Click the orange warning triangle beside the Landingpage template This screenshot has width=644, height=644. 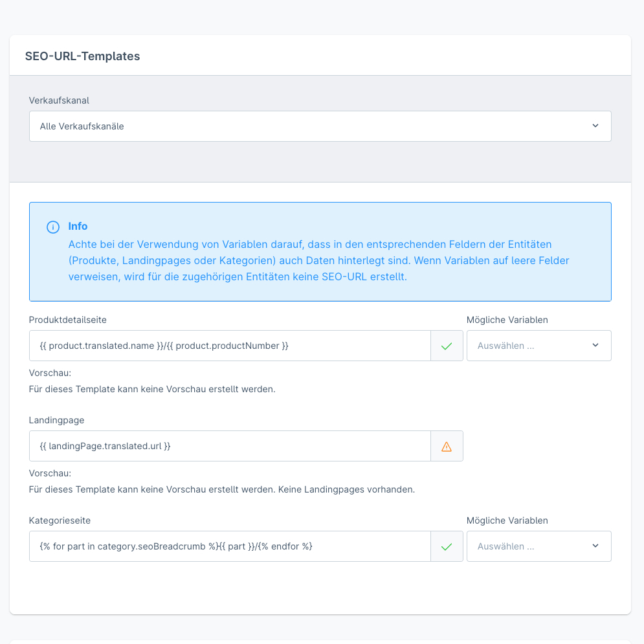(x=447, y=447)
